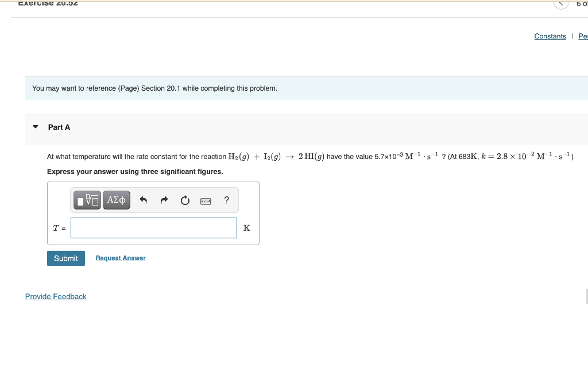Click Request Answer

tap(120, 258)
